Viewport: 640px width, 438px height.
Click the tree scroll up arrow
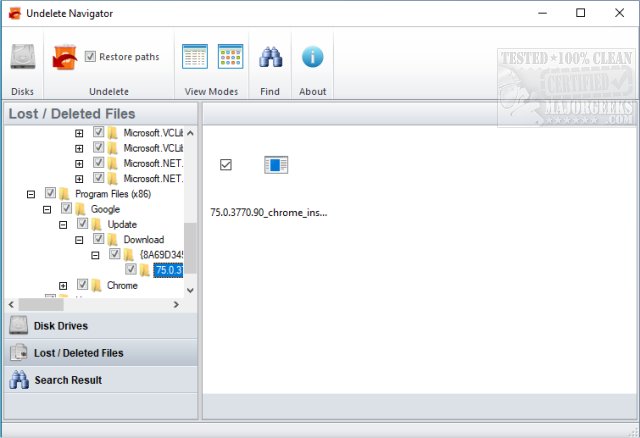point(190,133)
